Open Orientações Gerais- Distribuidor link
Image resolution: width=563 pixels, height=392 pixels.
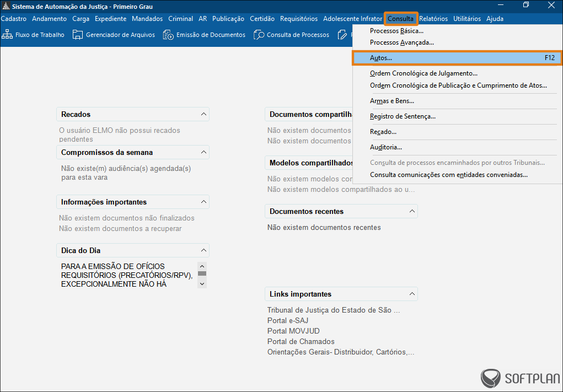coord(341,352)
